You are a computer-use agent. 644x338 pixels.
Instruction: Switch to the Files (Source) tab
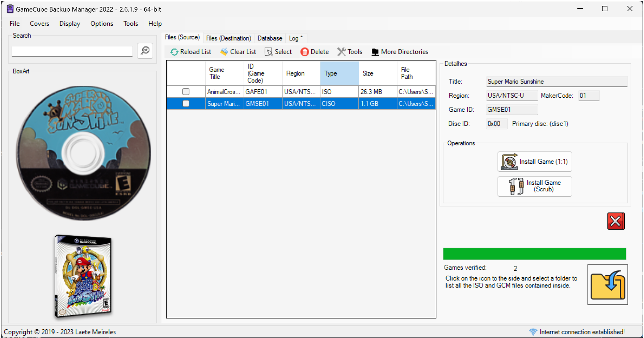[x=182, y=37]
